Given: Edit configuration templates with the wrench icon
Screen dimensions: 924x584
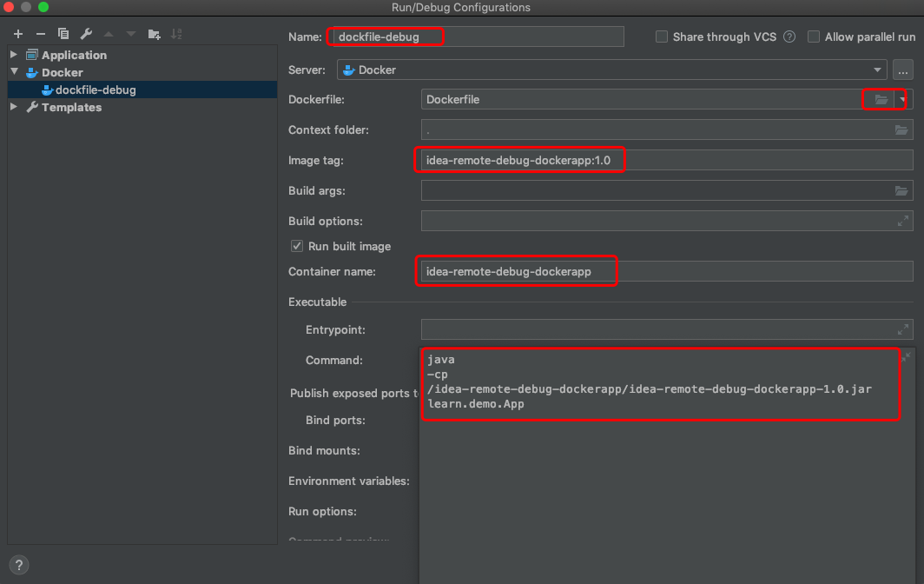Looking at the screenshot, I should coord(86,34).
